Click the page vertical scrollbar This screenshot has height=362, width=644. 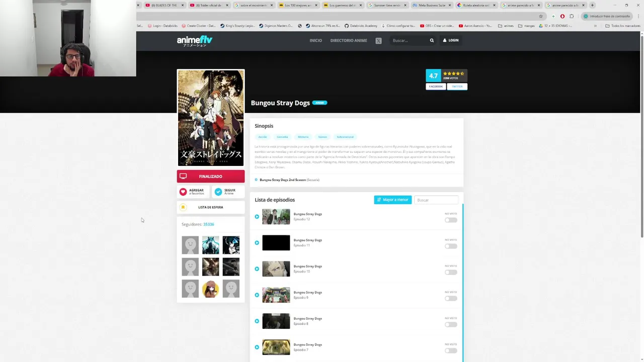coord(641,136)
